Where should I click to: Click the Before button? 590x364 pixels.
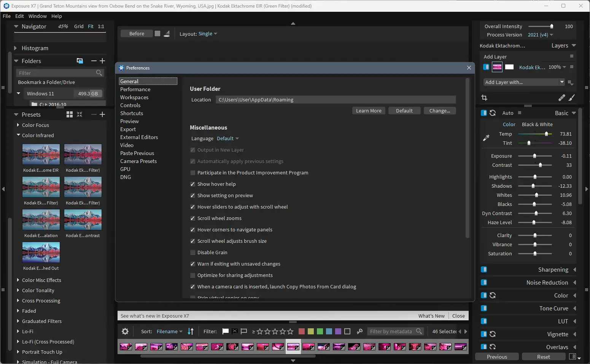pos(137,33)
